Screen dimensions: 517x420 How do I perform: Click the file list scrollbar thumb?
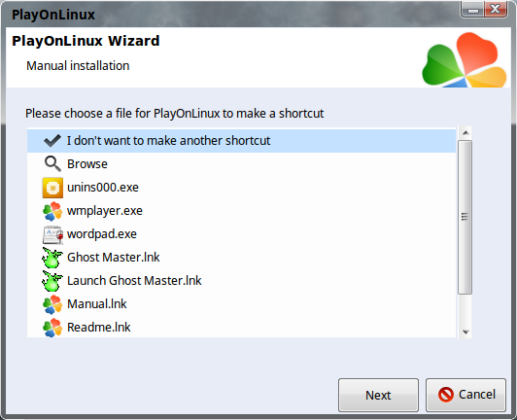click(x=465, y=217)
